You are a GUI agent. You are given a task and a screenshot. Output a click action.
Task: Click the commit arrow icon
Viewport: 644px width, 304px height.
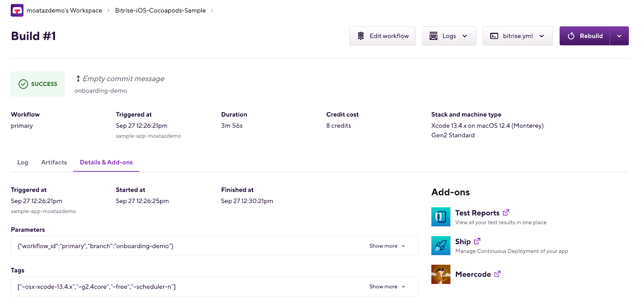point(78,79)
